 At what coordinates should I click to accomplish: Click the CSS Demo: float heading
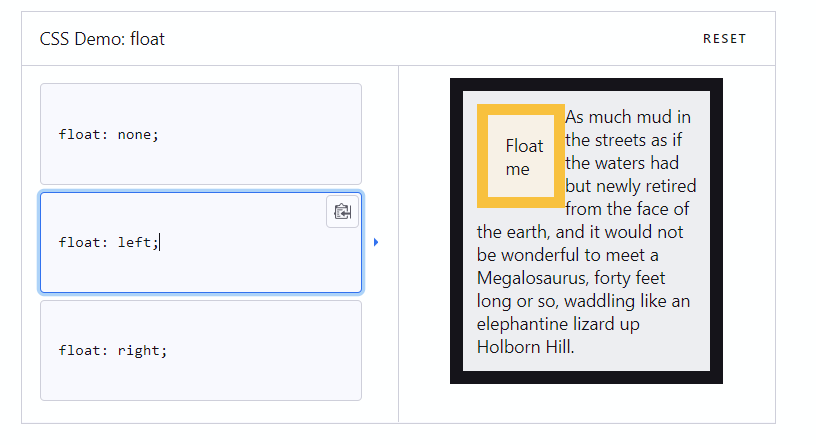pos(102,39)
